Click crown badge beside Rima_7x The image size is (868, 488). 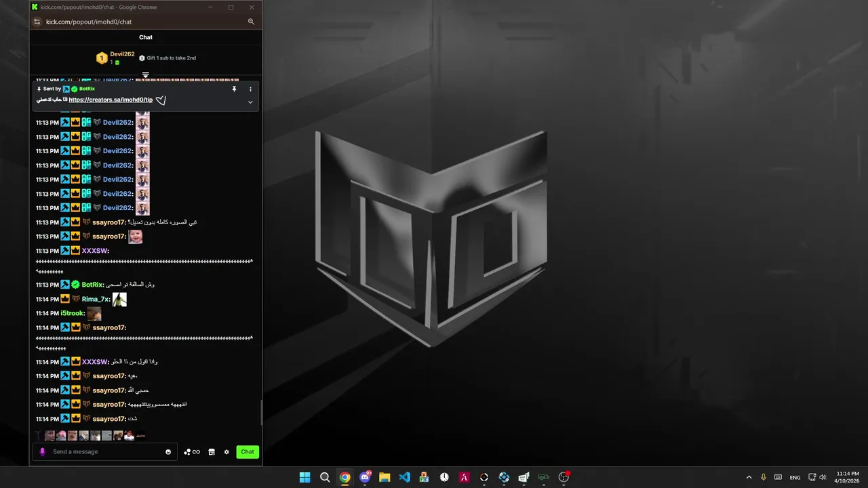[x=65, y=299]
